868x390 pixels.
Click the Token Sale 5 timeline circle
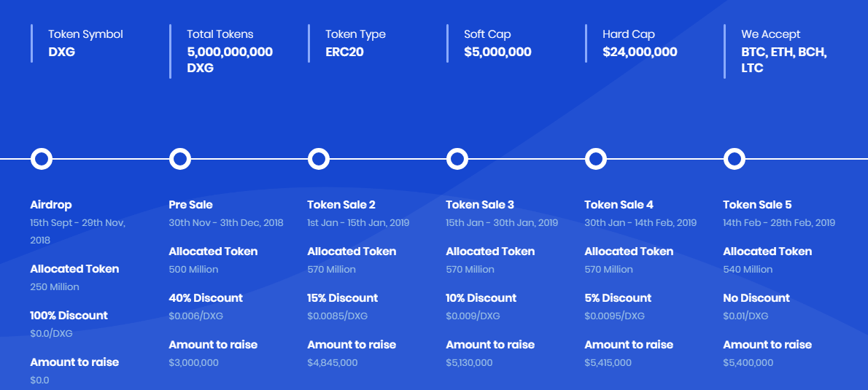coord(735,158)
